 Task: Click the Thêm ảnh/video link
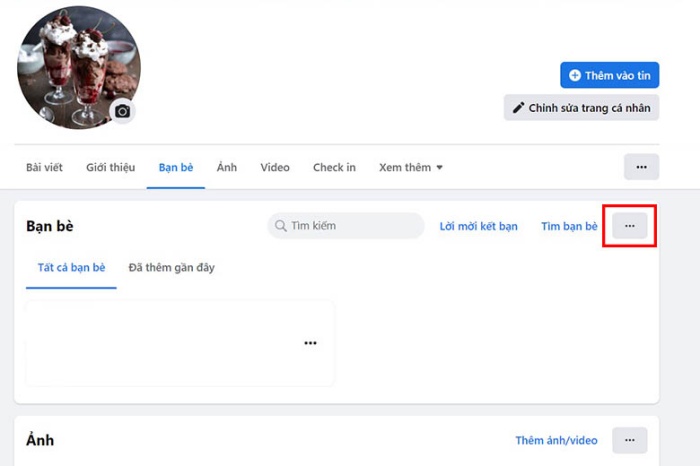click(556, 440)
